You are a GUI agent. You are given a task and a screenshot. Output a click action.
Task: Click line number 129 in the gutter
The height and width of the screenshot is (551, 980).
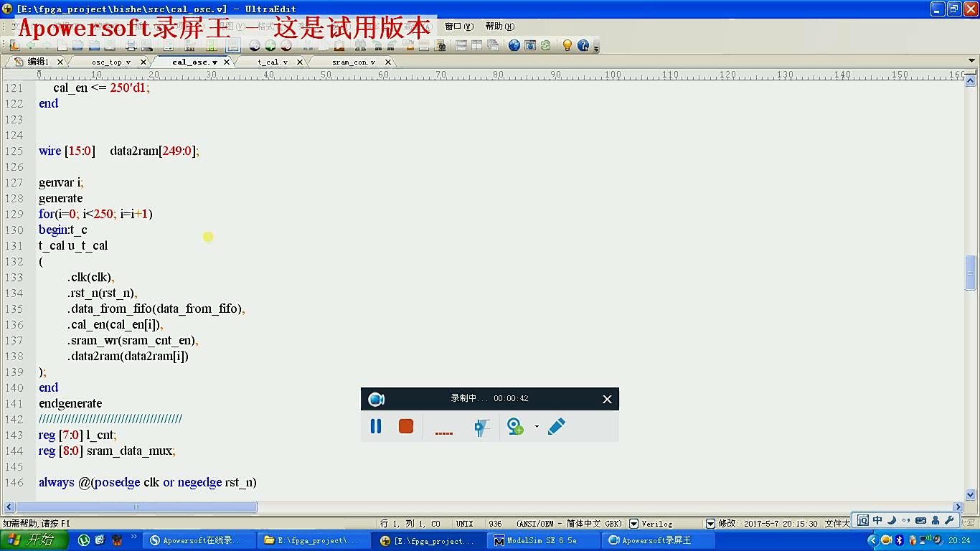[14, 214]
